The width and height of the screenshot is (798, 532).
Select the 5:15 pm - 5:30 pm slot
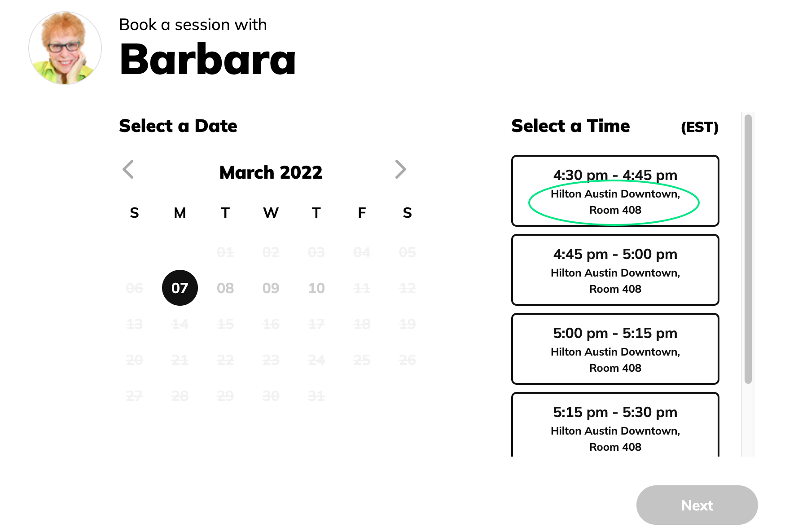(615, 425)
